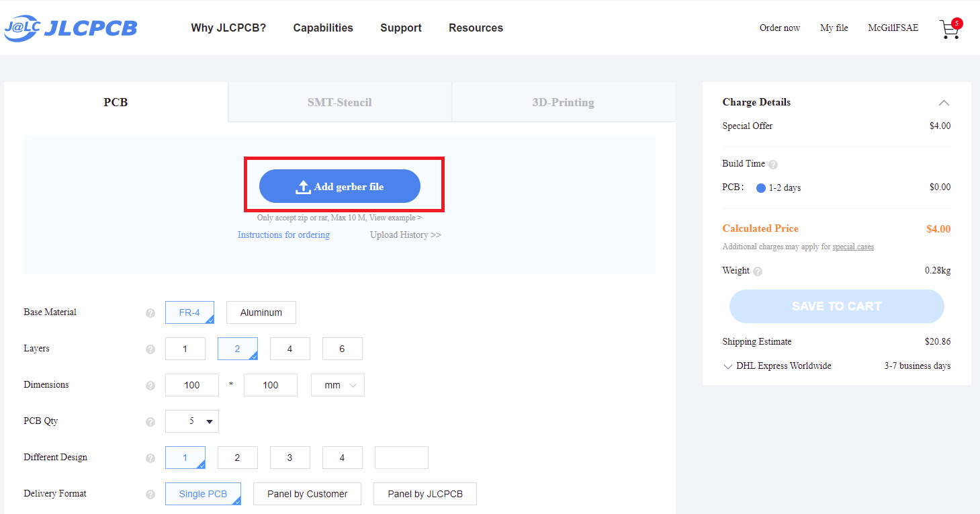Viewport: 980px width, 514px height.
Task: Switch to the 3D-Printing tab
Action: (564, 102)
